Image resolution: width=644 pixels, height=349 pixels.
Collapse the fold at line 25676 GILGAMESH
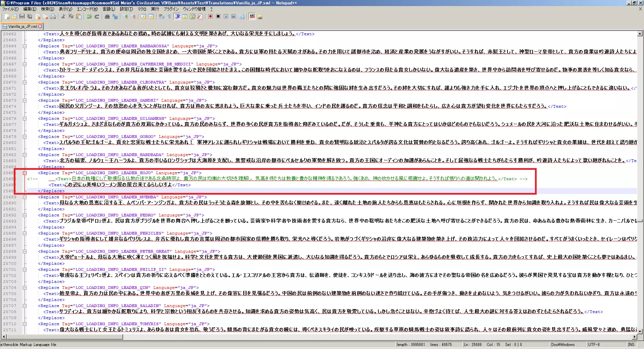pos(24,118)
